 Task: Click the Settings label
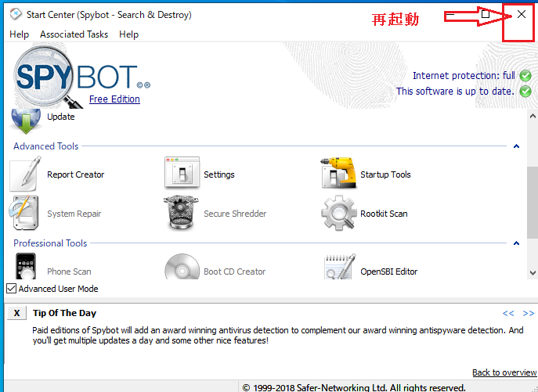coord(219,174)
